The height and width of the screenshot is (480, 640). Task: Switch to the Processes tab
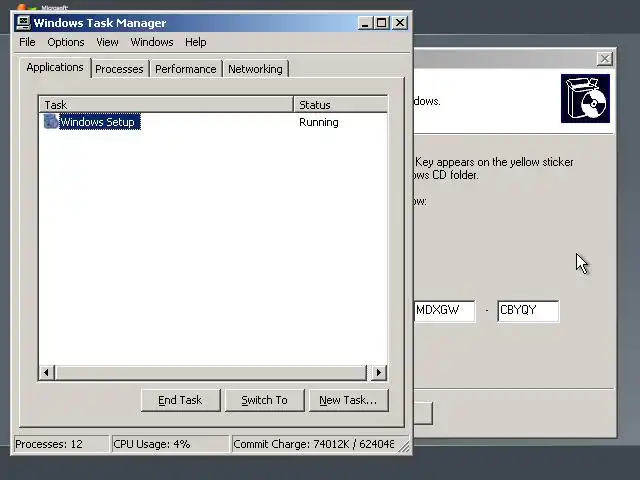tap(119, 69)
